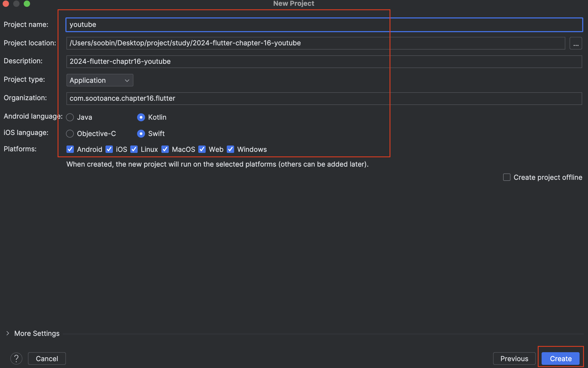Open the Project type Application dropdown

point(100,80)
